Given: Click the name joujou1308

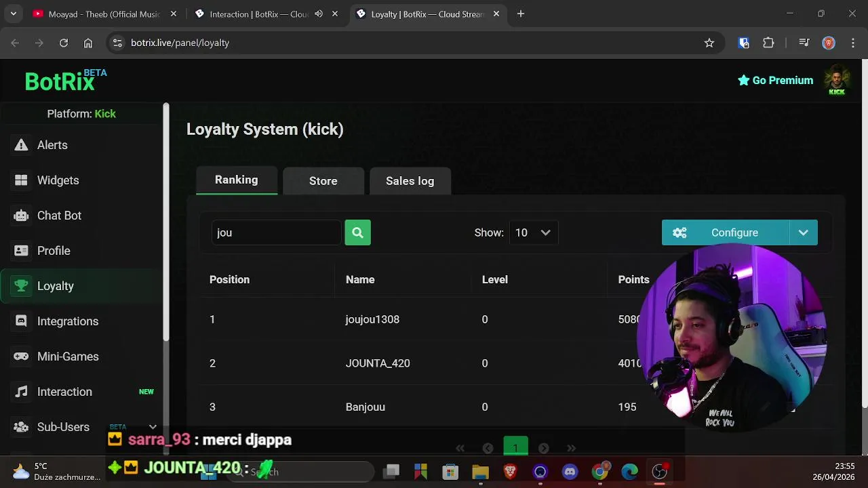Looking at the screenshot, I should tap(372, 319).
